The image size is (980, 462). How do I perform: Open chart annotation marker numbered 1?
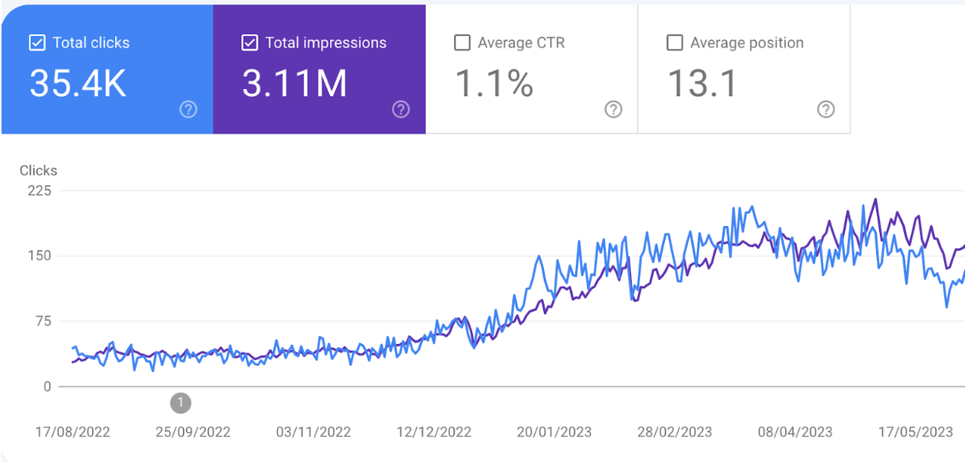pyautogui.click(x=180, y=403)
